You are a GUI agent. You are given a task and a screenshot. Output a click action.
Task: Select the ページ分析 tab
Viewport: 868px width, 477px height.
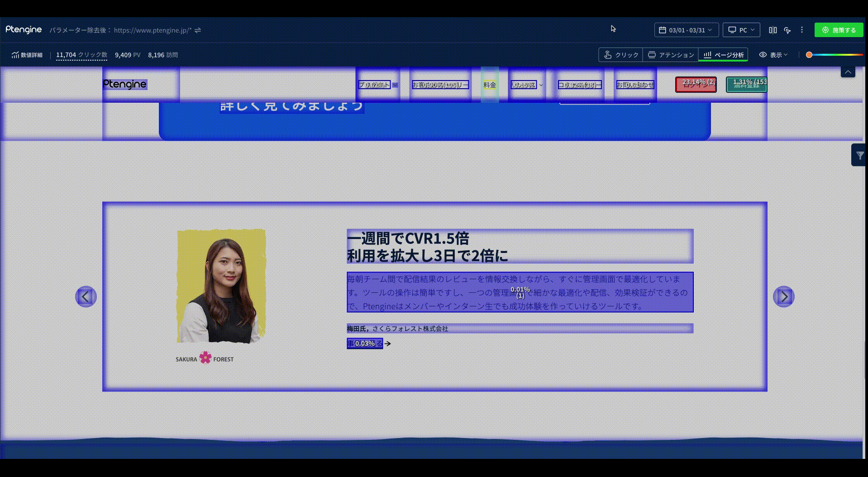[723, 55]
